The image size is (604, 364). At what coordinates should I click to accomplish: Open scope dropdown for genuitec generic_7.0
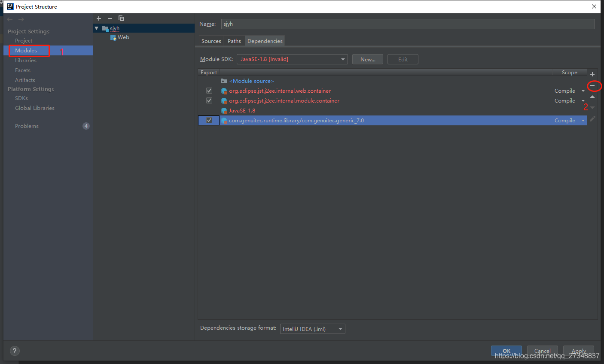coord(583,121)
